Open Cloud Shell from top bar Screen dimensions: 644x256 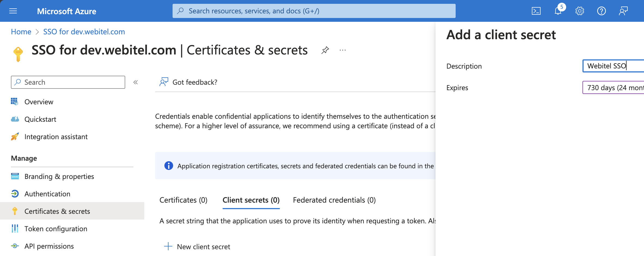[x=536, y=11]
